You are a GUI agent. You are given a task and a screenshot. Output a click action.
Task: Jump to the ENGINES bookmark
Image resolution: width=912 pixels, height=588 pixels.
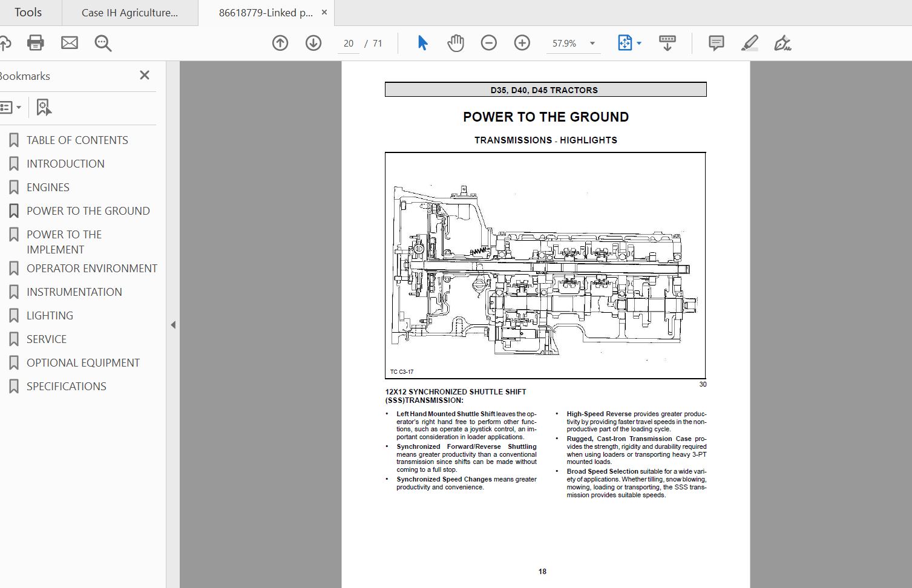tap(48, 187)
